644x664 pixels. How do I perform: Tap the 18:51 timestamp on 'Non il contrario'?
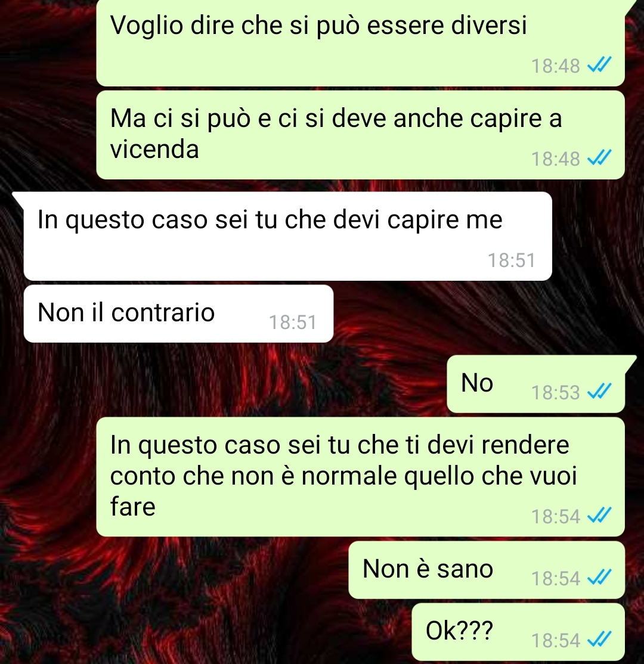[x=293, y=322]
